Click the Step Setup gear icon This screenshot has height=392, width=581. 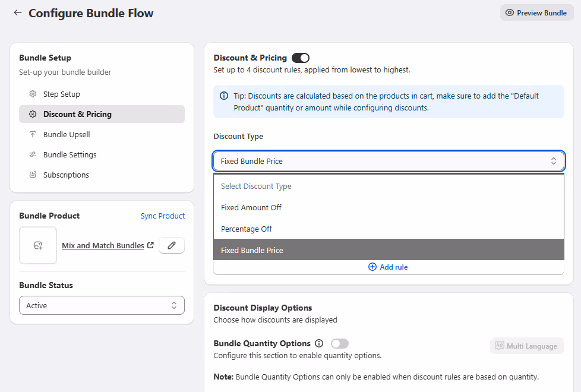coord(33,94)
